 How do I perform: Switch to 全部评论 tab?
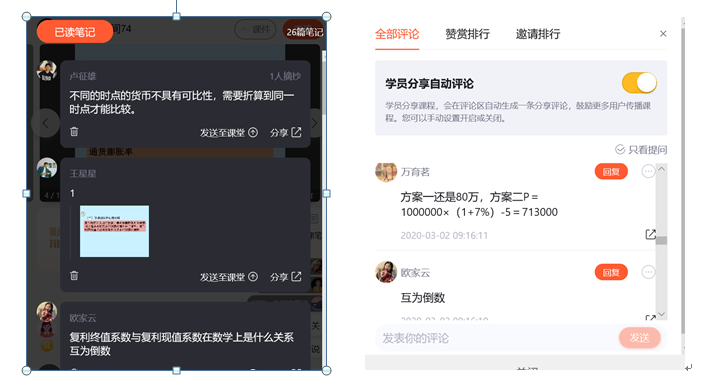pos(397,34)
